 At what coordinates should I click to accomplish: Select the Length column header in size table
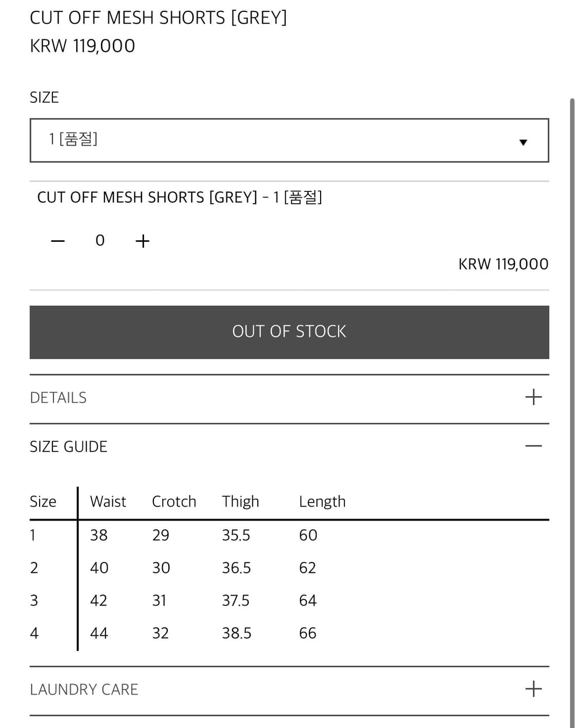pos(322,502)
